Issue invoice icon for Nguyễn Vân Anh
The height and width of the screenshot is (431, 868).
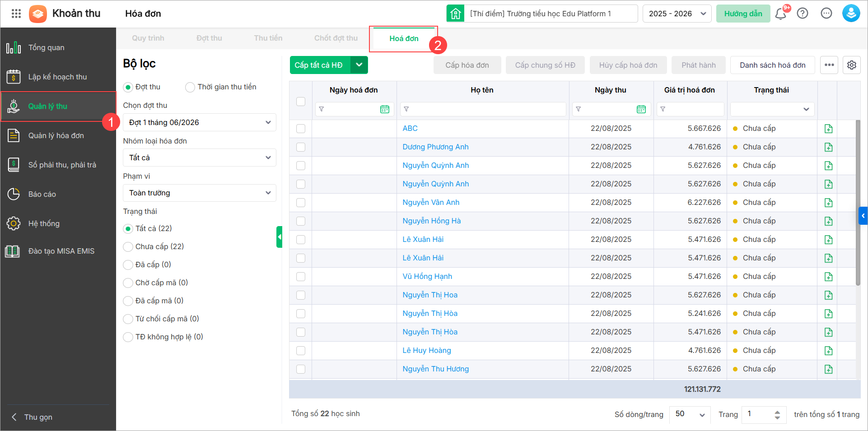coord(828,203)
